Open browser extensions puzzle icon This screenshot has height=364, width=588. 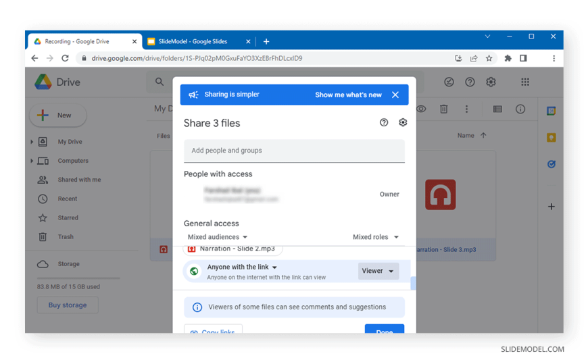pos(508,58)
